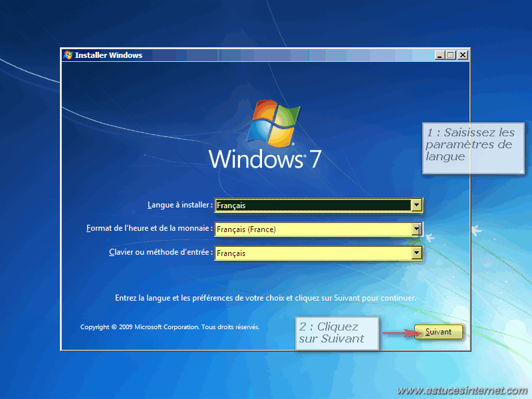
Task: Minimize the Installer Windows window
Action: pyautogui.click(x=440, y=55)
